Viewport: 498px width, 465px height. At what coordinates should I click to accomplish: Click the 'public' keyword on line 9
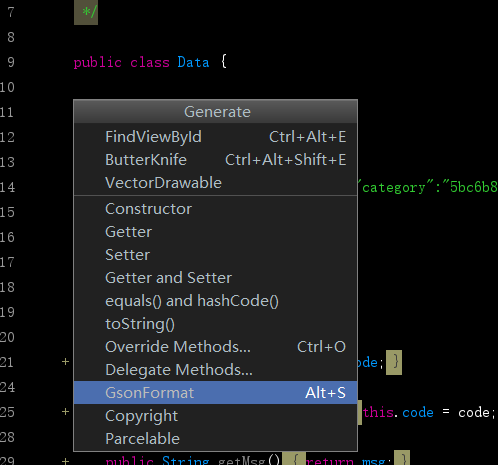[x=98, y=63]
